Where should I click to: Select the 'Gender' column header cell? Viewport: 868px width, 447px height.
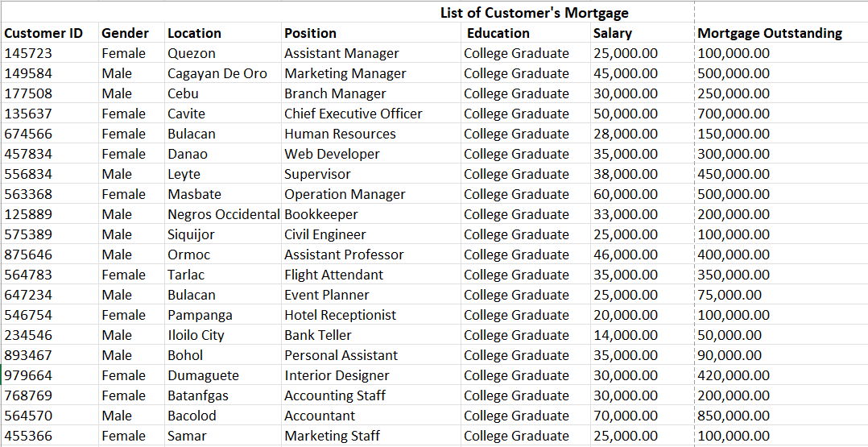point(125,33)
